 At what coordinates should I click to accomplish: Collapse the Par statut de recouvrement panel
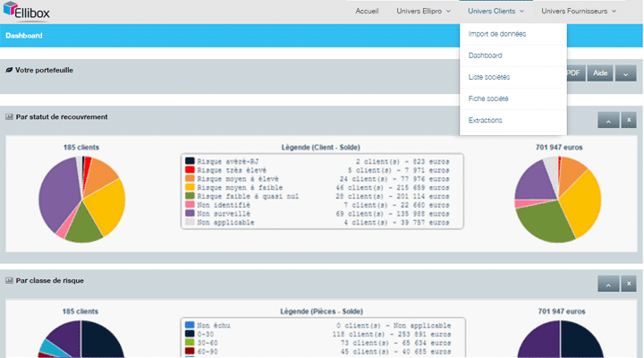click(x=607, y=120)
